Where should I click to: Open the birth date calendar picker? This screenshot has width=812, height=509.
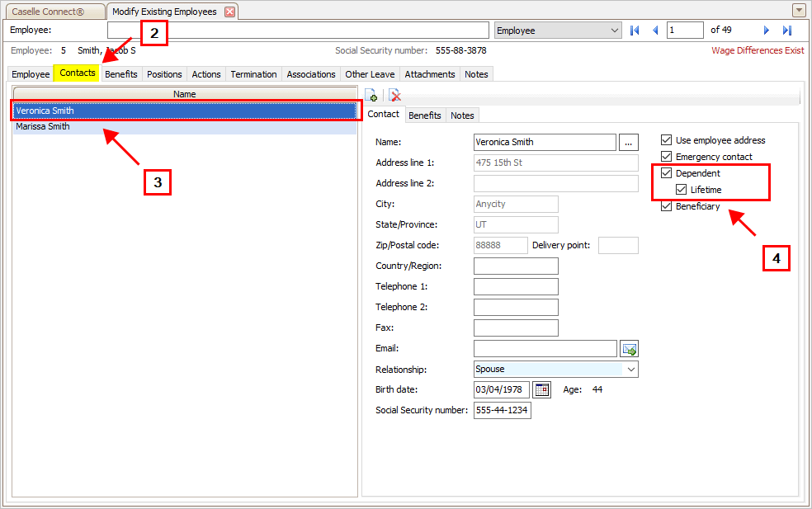pos(541,389)
